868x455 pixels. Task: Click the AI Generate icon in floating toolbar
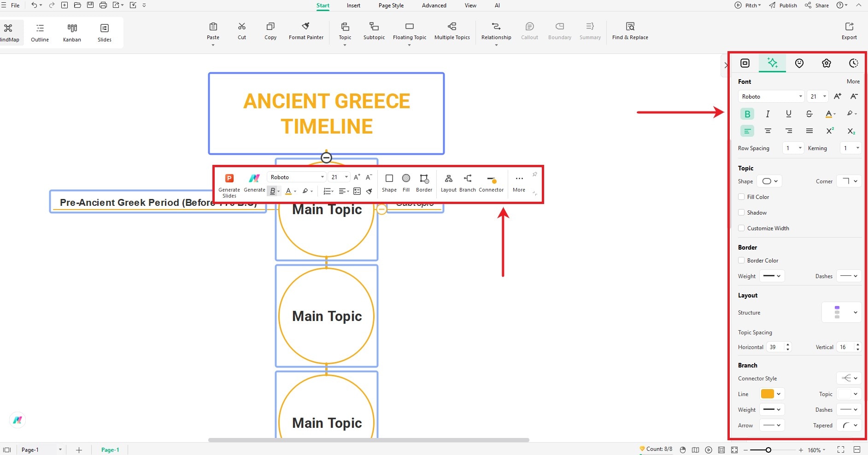click(x=254, y=179)
